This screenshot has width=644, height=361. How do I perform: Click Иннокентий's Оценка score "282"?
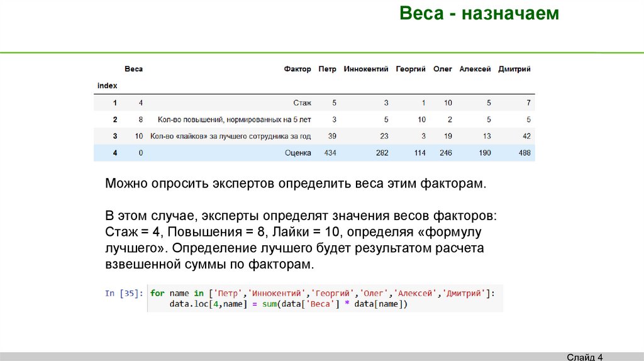pyautogui.click(x=382, y=153)
